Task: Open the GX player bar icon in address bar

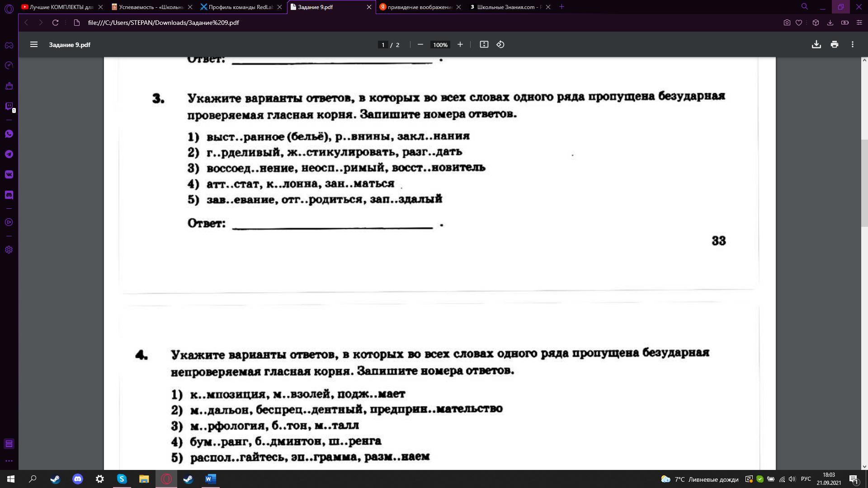Action: 844,23
